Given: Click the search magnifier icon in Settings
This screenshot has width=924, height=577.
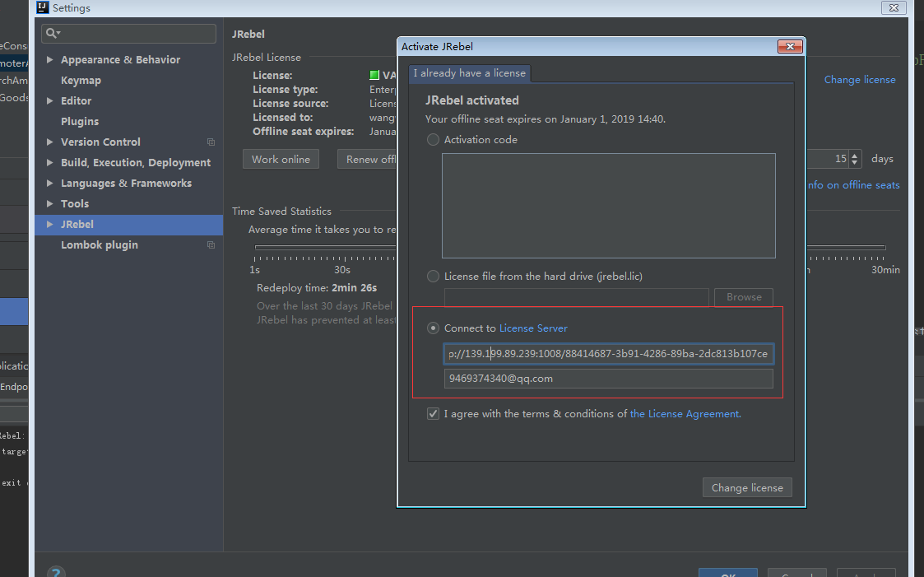Looking at the screenshot, I should click(52, 33).
